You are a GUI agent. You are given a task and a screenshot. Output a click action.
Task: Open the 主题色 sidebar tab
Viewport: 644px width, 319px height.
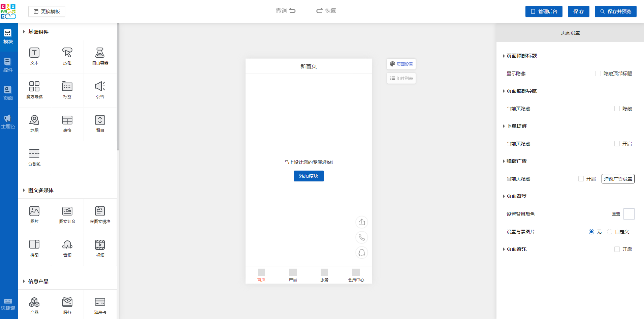pyautogui.click(x=8, y=121)
